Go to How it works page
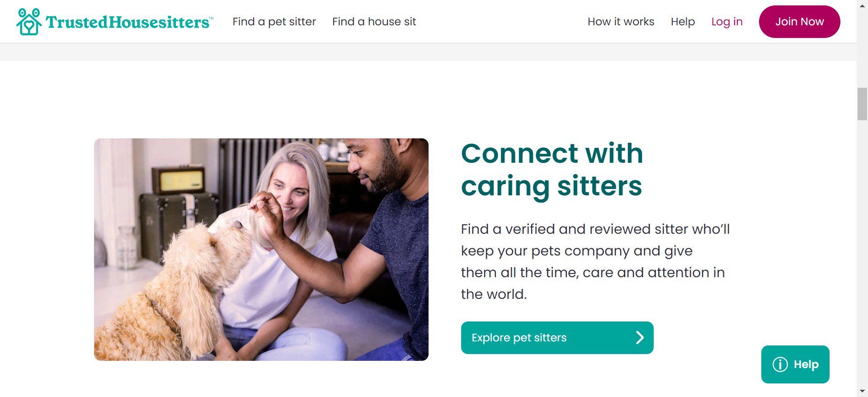Screen dimensions: 868x397 point(621,22)
